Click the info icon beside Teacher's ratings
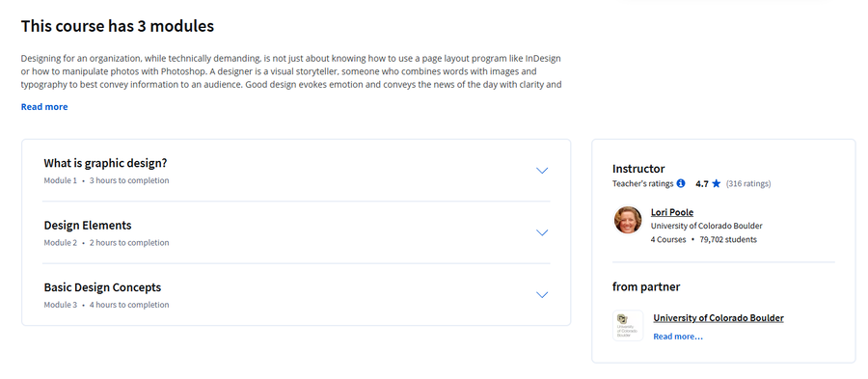This screenshot has width=868, height=379. [681, 183]
